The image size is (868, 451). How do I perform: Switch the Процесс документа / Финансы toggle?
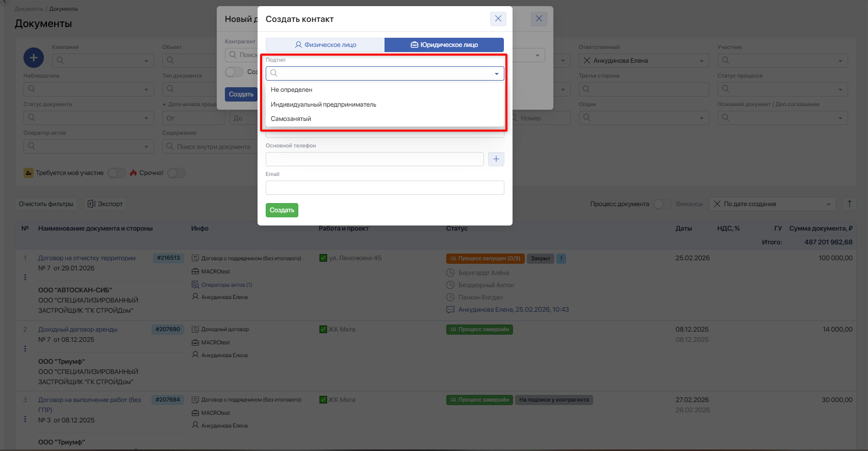coord(662,204)
